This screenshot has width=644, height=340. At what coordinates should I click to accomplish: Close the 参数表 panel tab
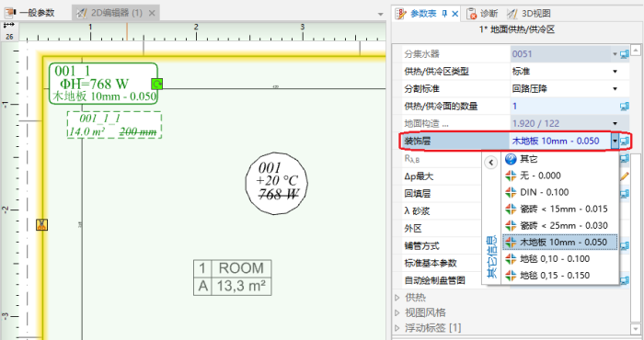tap(455, 14)
